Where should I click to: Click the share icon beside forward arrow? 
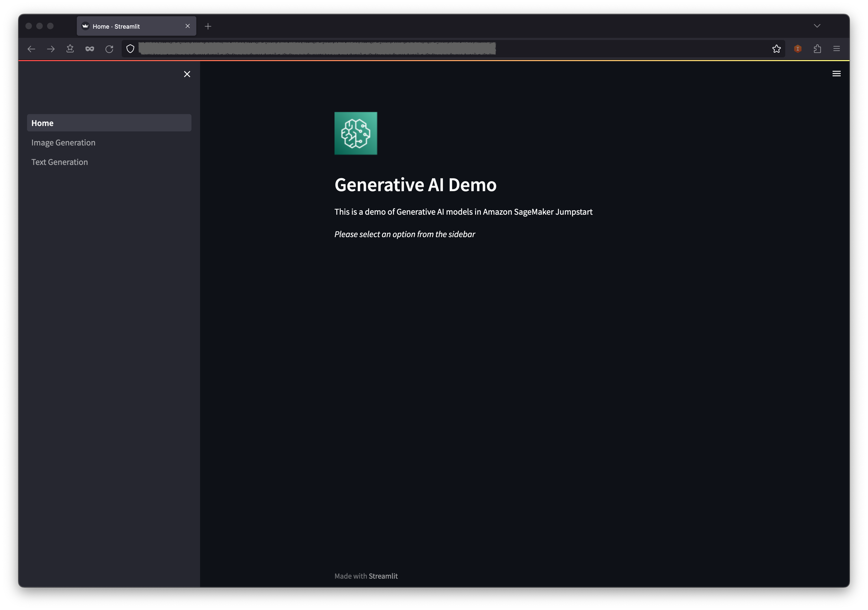tap(70, 49)
